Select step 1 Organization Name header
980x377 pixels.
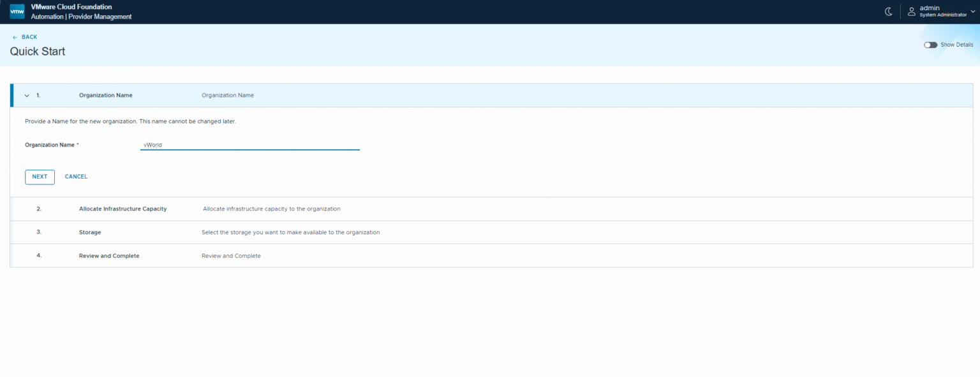tap(491, 95)
